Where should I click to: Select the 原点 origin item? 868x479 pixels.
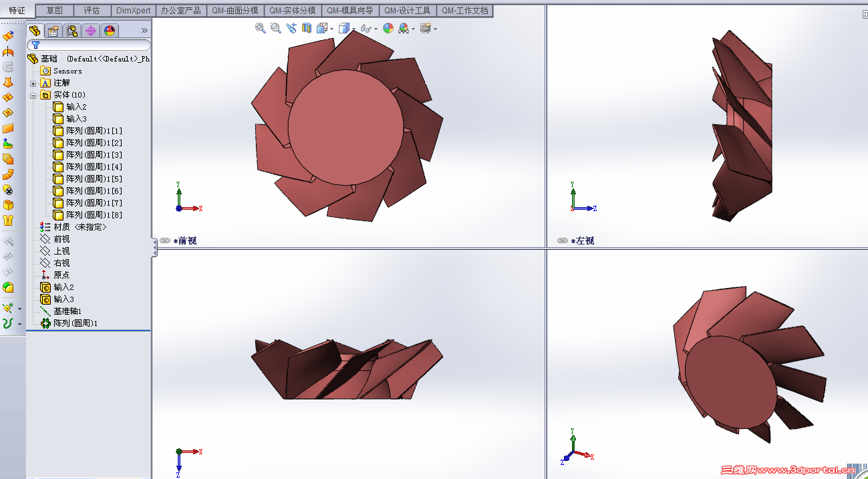click(61, 275)
